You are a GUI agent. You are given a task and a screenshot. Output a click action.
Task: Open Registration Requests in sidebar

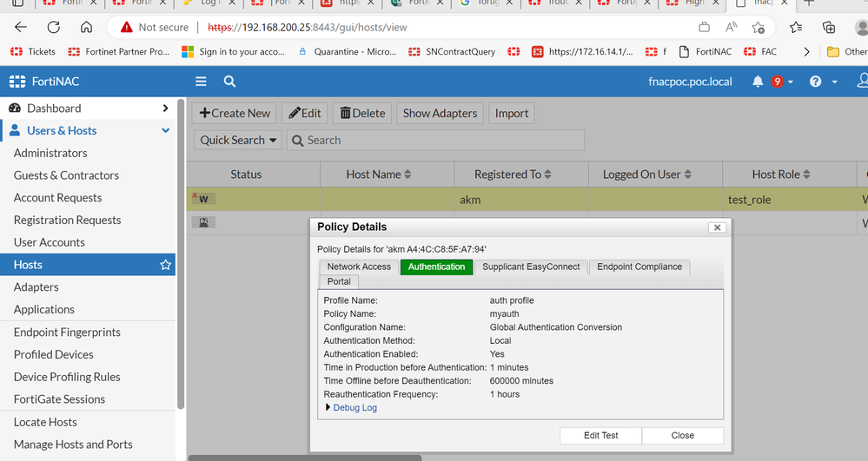point(67,221)
